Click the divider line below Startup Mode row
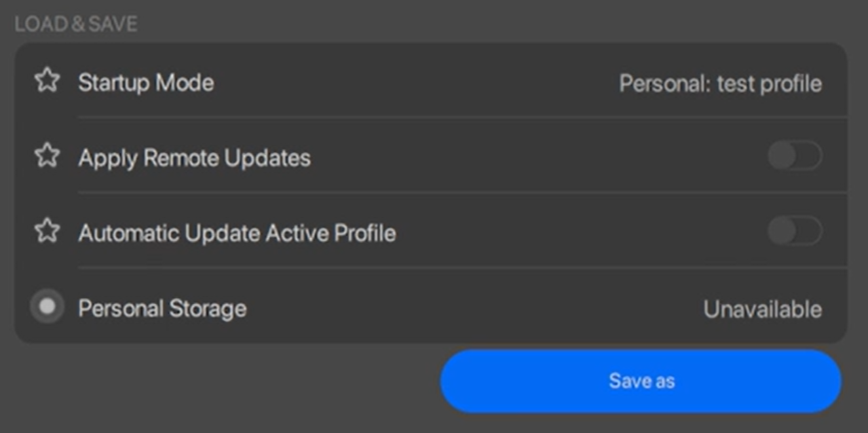 pyautogui.click(x=459, y=117)
